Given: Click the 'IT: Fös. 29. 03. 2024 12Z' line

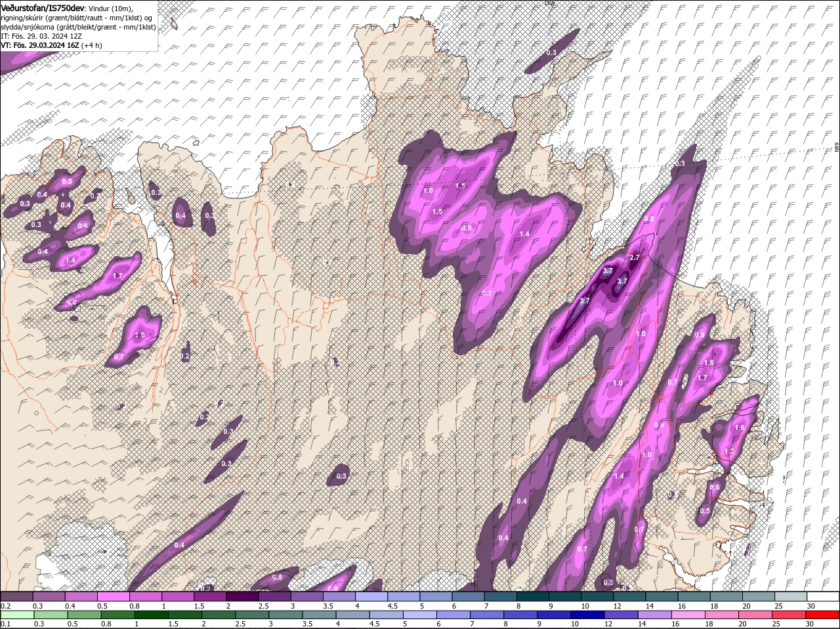Looking at the screenshot, I should point(41,36).
